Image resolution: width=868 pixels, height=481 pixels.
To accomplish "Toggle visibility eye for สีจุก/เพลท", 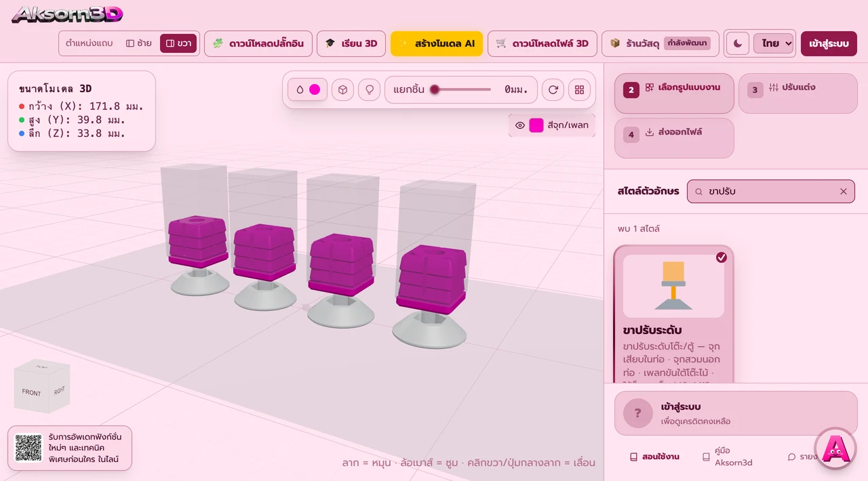I will coord(520,125).
